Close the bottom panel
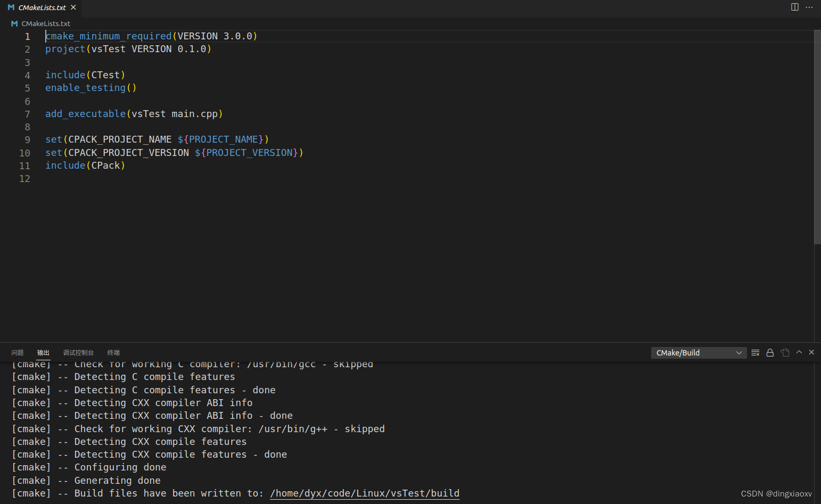This screenshot has height=504, width=821. (811, 352)
